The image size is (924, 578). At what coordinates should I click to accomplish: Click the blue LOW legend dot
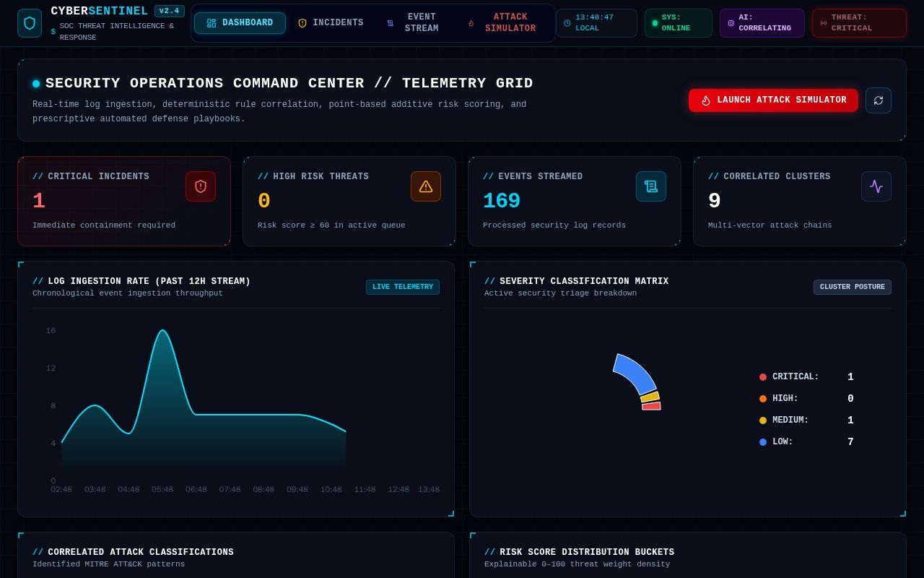click(x=763, y=442)
